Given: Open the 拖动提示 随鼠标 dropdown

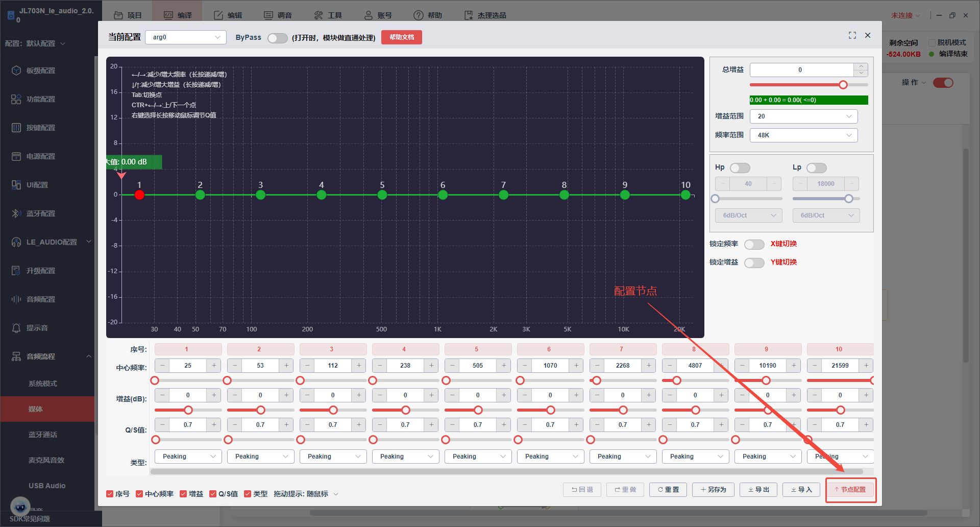Looking at the screenshot, I should pyautogui.click(x=323, y=494).
